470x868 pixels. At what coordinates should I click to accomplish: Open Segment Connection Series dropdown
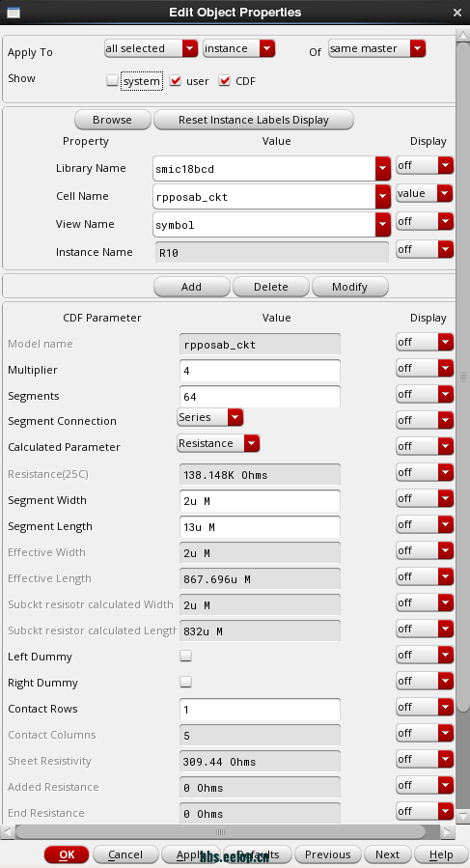pyautogui.click(x=209, y=417)
